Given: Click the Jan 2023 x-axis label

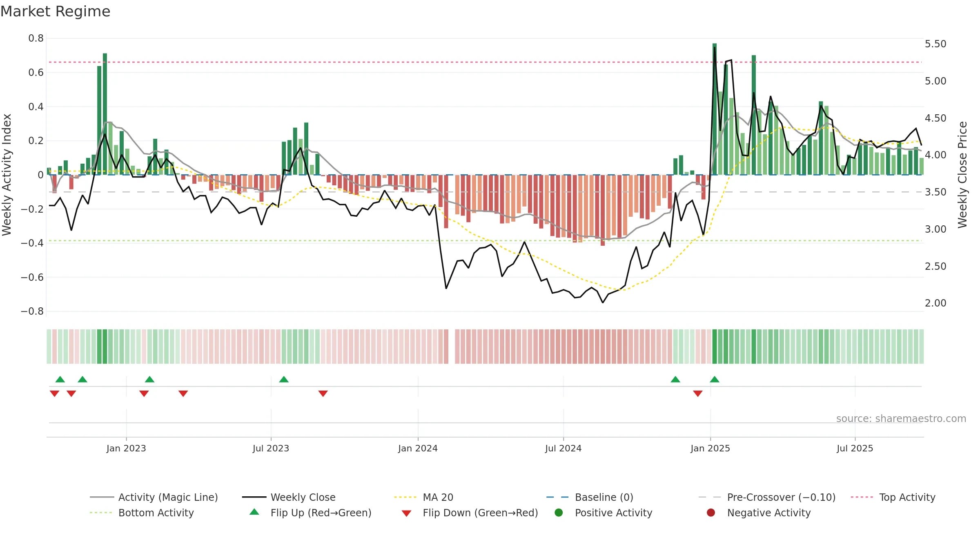Looking at the screenshot, I should [126, 448].
